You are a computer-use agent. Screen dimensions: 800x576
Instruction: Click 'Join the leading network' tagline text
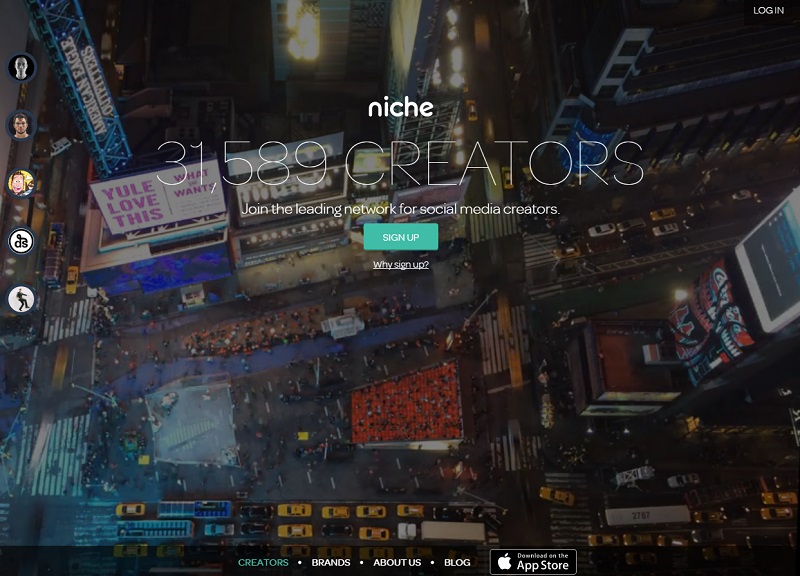(x=400, y=209)
